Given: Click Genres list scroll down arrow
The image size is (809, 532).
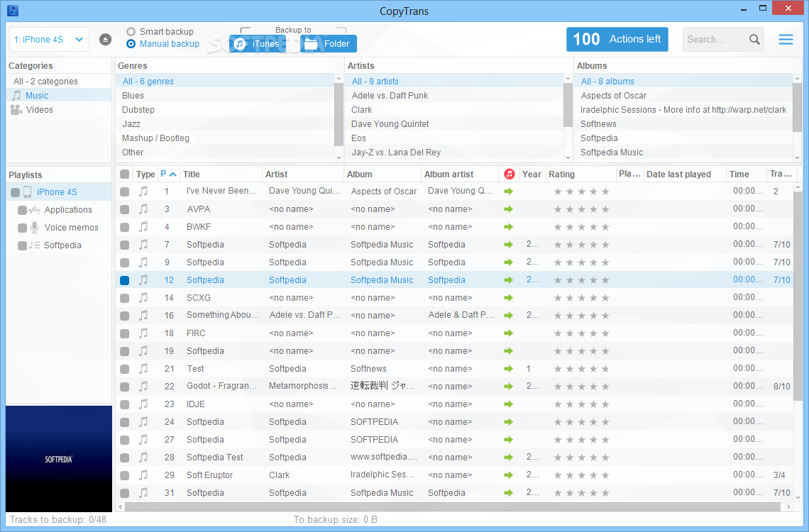Looking at the screenshot, I should point(339,157).
